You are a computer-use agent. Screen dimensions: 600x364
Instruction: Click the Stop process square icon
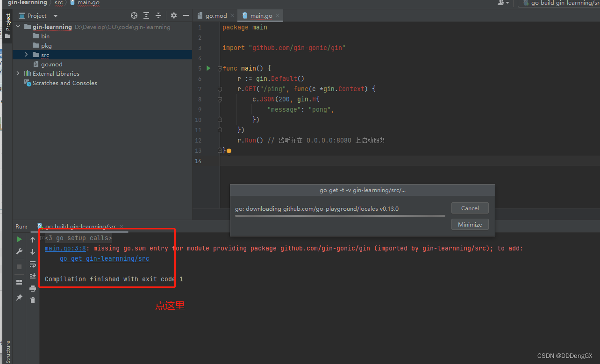click(19, 266)
